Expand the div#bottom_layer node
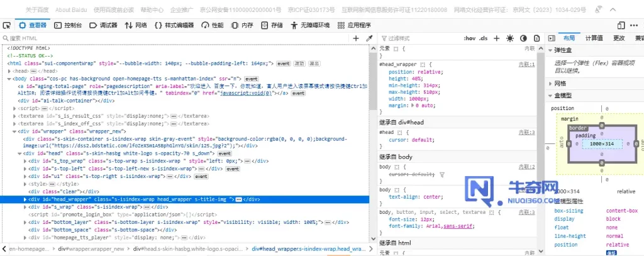This screenshot has height=256, width=644. 25,222
